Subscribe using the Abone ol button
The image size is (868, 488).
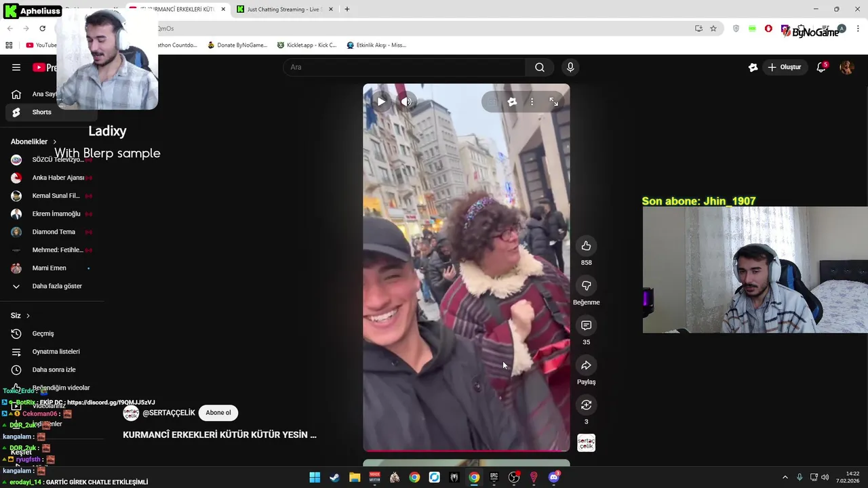tap(218, 413)
